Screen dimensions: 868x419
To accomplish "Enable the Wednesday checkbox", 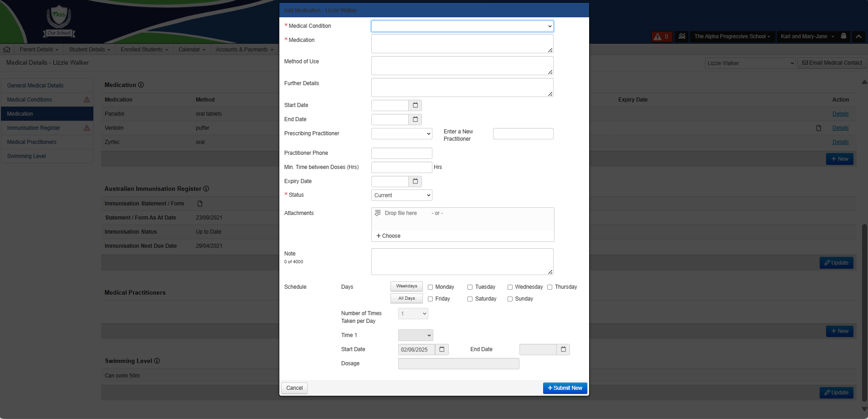I will coord(510,287).
